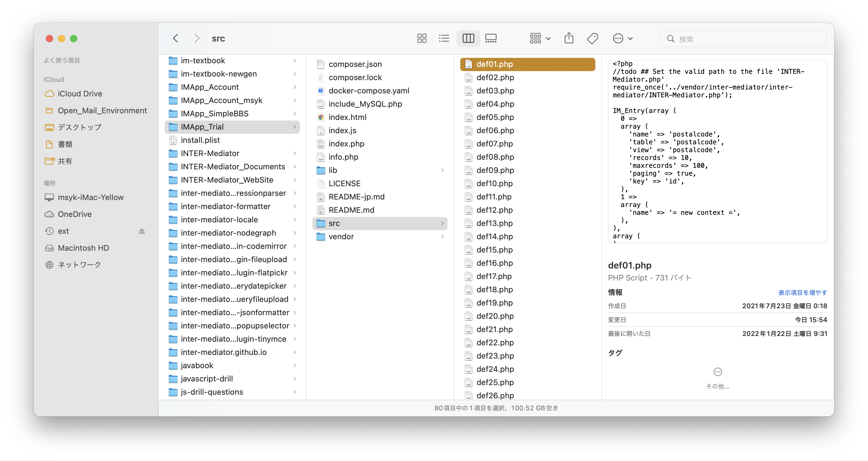This screenshot has height=461, width=868.
Task: Open the 共有 sidebar folder
Action: click(65, 161)
